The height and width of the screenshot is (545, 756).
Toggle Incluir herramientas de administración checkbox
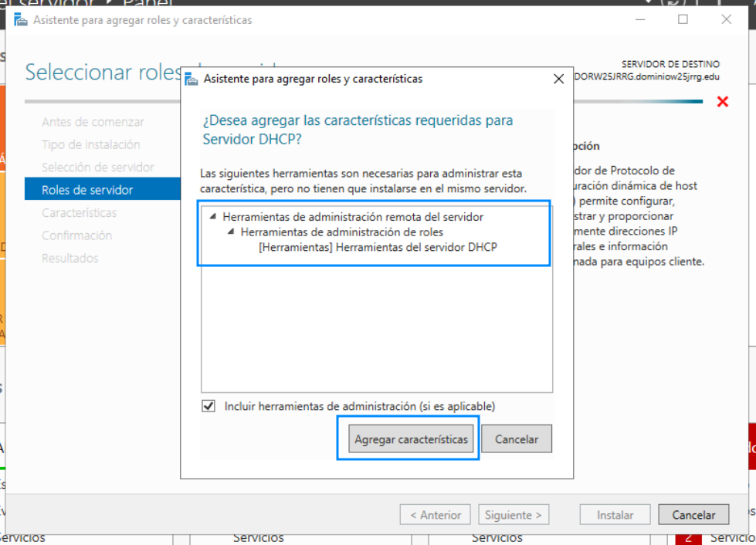pyautogui.click(x=208, y=406)
